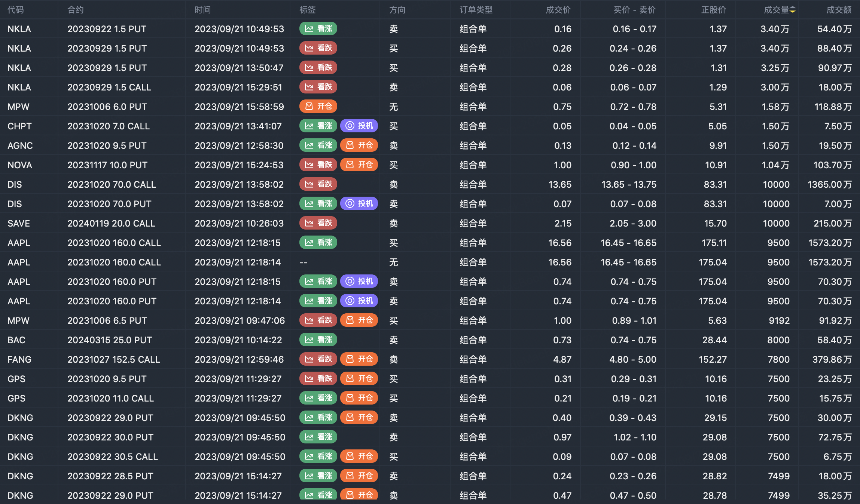Click 开仓 tag in MPW 6.5 PUT row
This screenshot has width=860, height=504.
359,320
